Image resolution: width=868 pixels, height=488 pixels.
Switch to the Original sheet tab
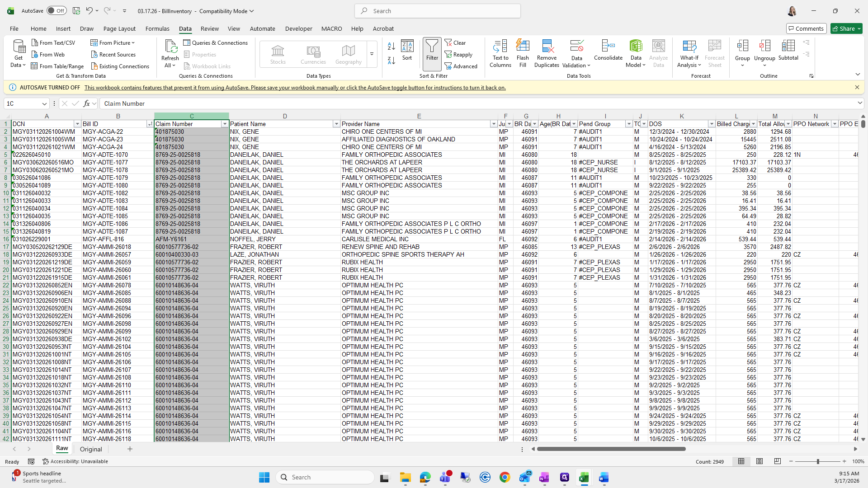point(91,449)
